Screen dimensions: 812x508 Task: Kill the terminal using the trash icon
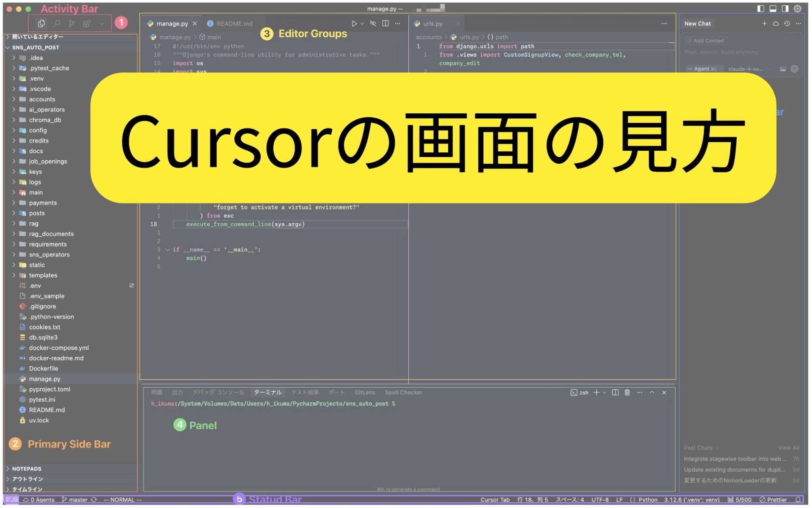pyautogui.click(x=627, y=393)
